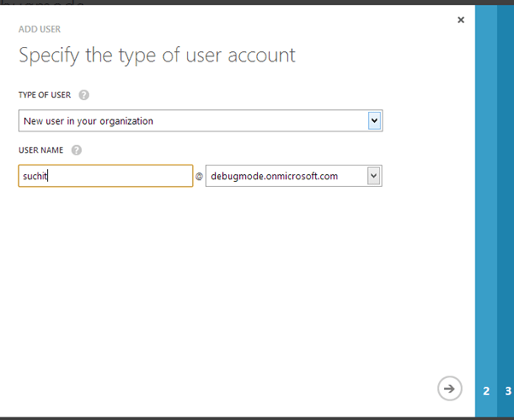Click the @ symbol between name and domain
The width and height of the screenshot is (514, 420).
[x=199, y=177]
